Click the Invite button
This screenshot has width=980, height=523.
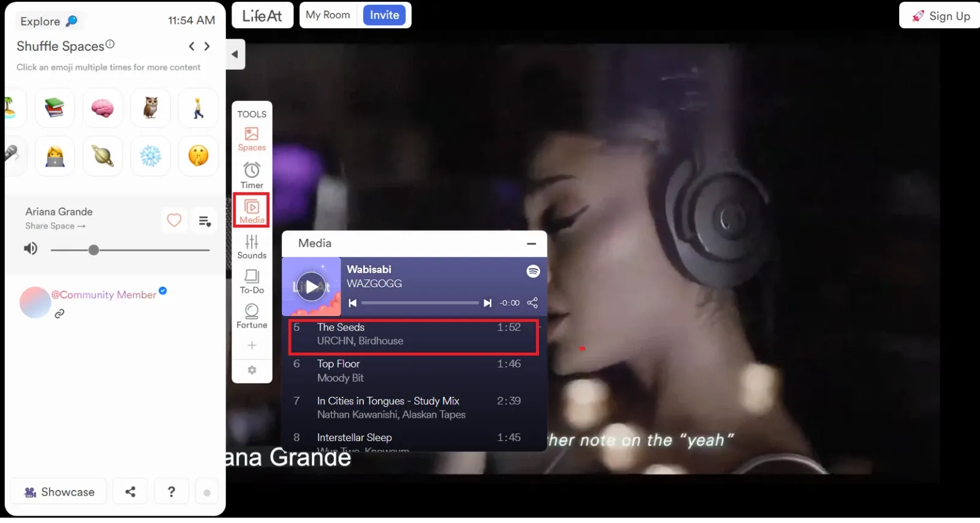[x=385, y=15]
